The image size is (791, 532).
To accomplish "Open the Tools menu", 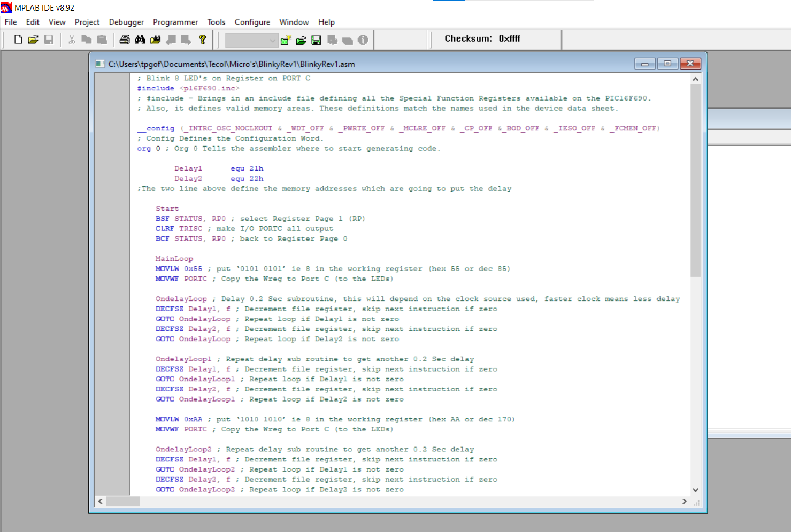I will [216, 22].
